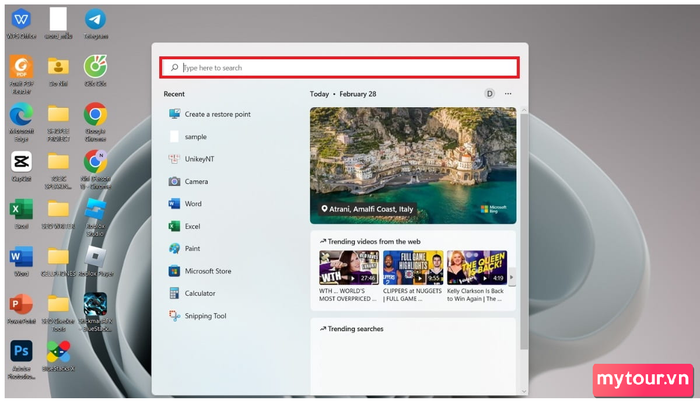700x405 pixels.
Task: Open BlueStacks X desktop icon
Action: 58,351
